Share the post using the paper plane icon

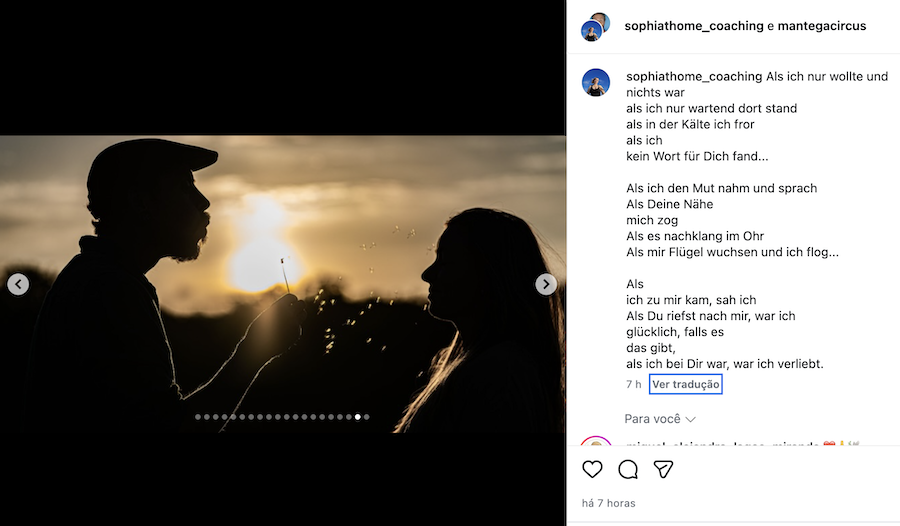click(x=663, y=469)
